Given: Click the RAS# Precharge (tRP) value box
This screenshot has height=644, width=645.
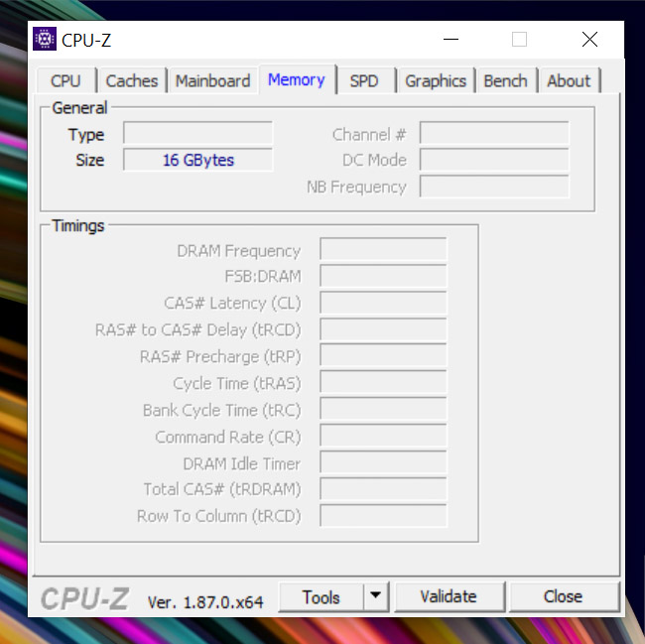Looking at the screenshot, I should pos(383,355).
